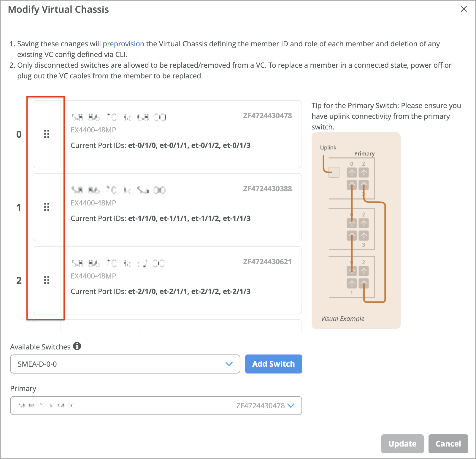
Task: Click the uplink port box in diagram
Action: coord(334,172)
